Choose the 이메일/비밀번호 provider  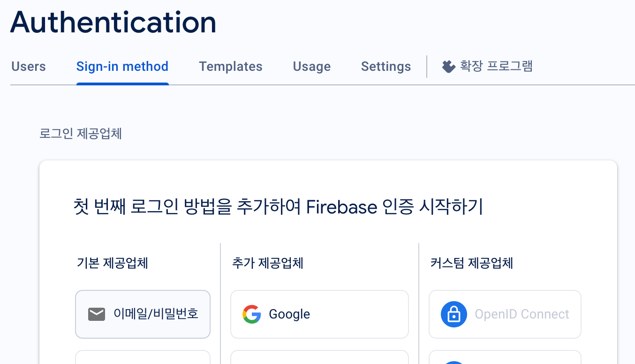pos(143,314)
